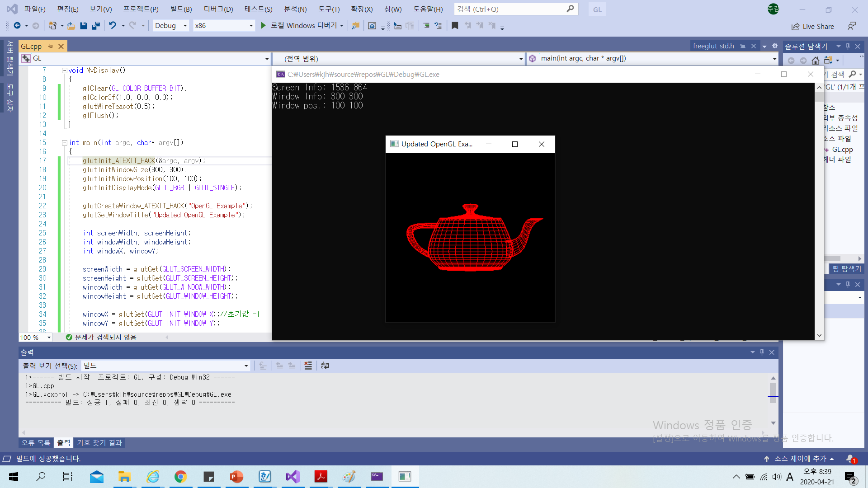The image size is (868, 488).
Task: Click the bookmark toggle icon
Action: point(455,26)
